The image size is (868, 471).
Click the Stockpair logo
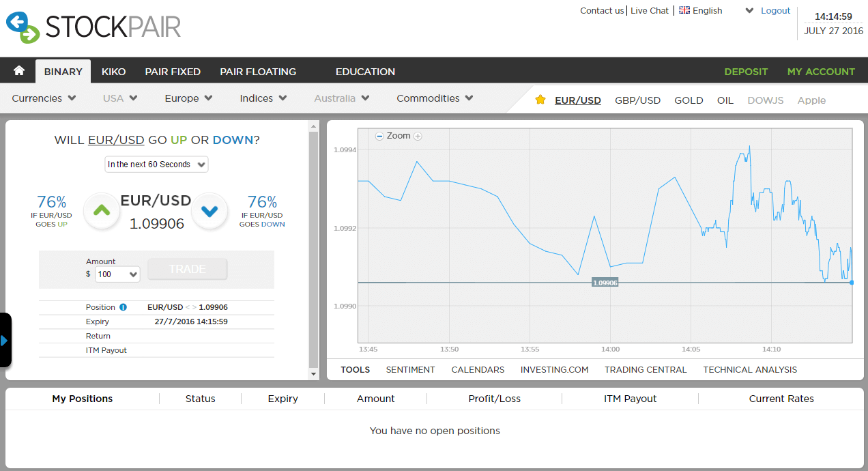point(93,27)
